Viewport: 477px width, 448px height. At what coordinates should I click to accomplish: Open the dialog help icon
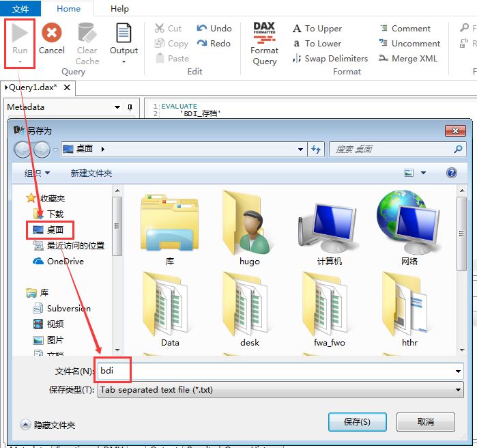point(452,173)
